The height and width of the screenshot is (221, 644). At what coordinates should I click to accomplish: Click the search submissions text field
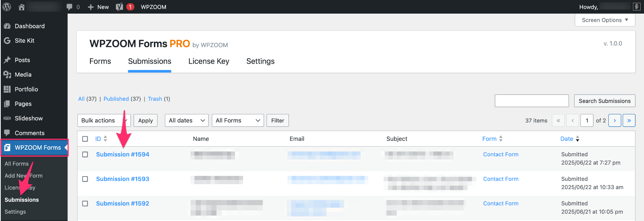pos(532,101)
